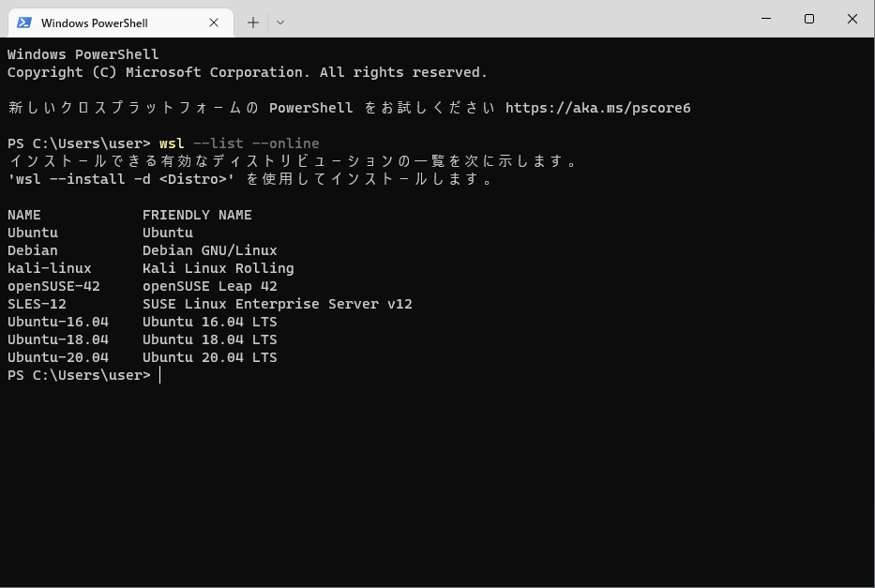This screenshot has width=875, height=588.
Task: Open the https://aka.ms/pscore6 link
Action: [x=597, y=108]
